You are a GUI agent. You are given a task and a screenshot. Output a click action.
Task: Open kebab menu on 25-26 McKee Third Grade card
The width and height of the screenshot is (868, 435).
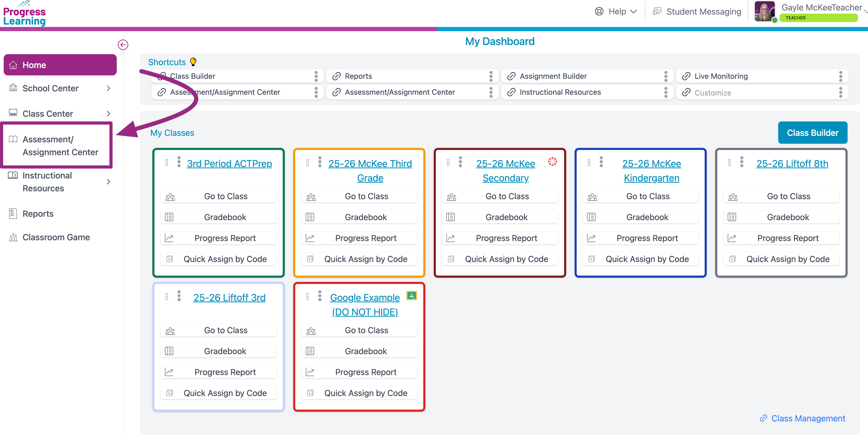click(320, 162)
